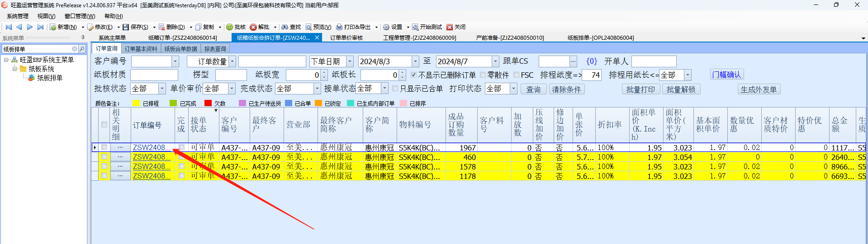Enable 只显示已合单 checkbox
This screenshot has height=244, width=868.
395,89
